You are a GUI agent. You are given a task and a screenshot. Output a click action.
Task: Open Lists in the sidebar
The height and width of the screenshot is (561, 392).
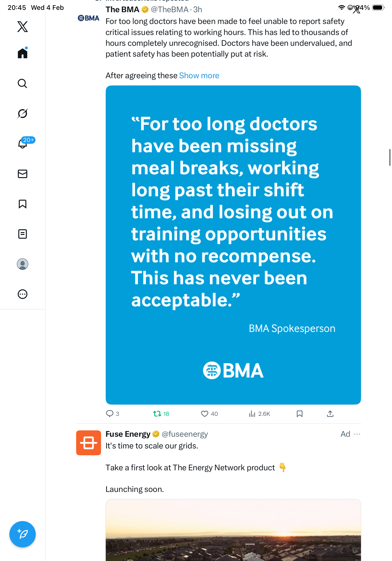click(23, 234)
